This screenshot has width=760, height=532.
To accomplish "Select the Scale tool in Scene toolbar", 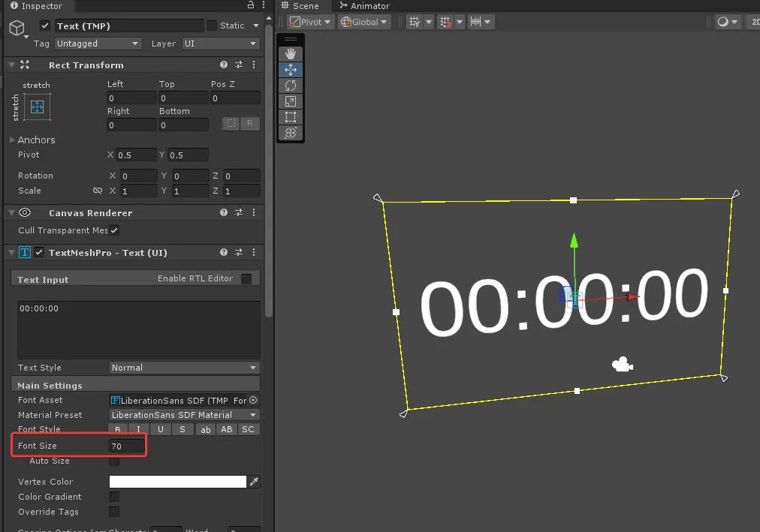I will 291,101.
